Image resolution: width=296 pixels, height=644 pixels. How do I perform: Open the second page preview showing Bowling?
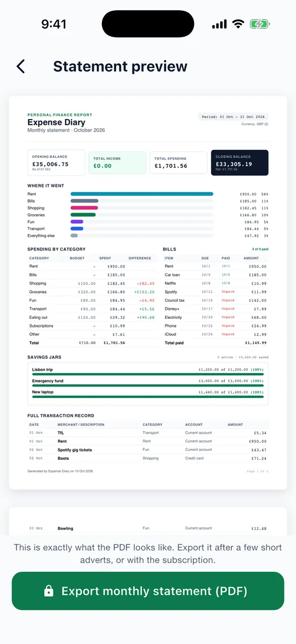click(148, 521)
